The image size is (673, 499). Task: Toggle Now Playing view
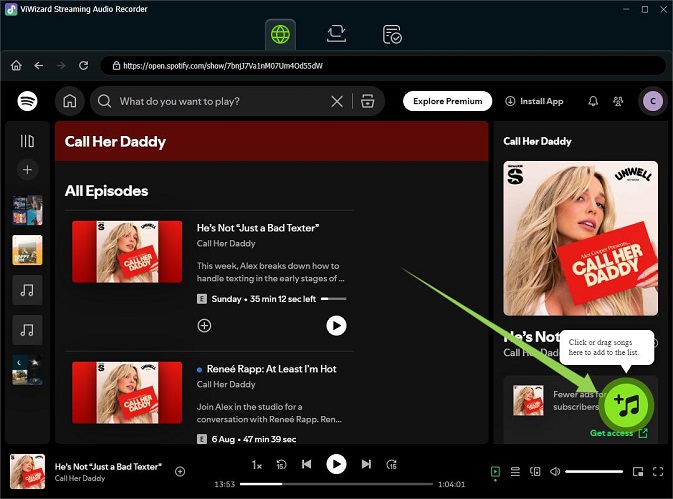click(495, 472)
